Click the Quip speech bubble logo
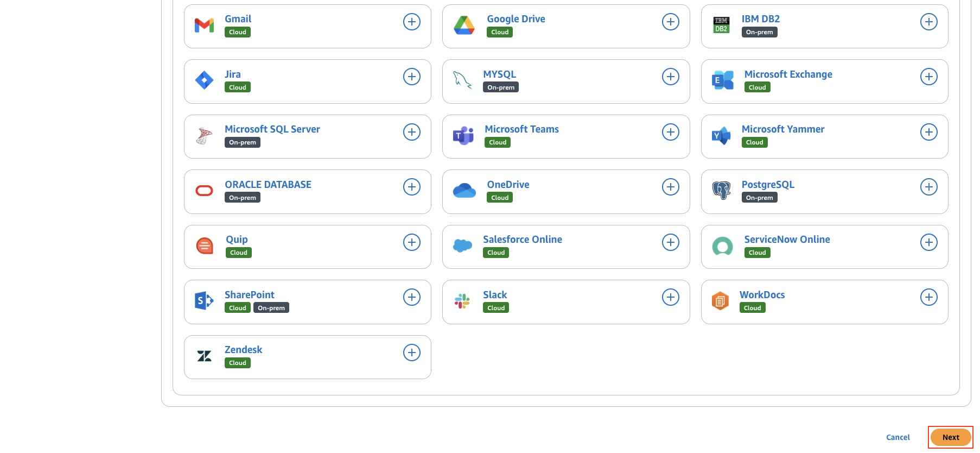 (x=205, y=246)
